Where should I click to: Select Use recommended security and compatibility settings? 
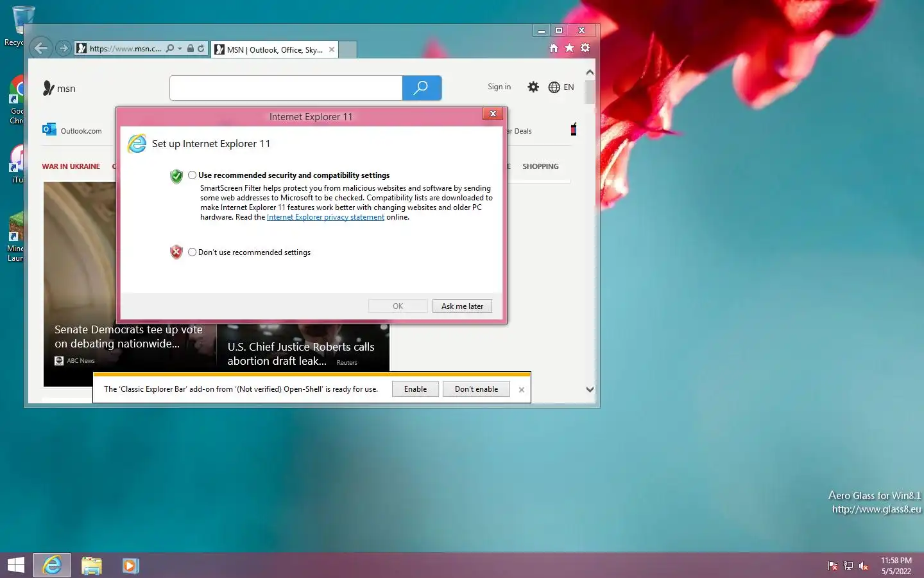coord(192,175)
